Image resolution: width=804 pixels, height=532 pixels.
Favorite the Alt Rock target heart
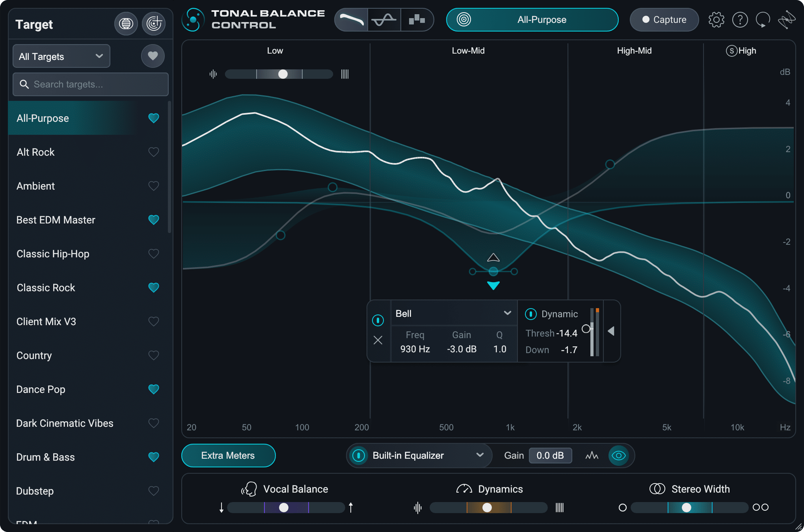coord(153,152)
